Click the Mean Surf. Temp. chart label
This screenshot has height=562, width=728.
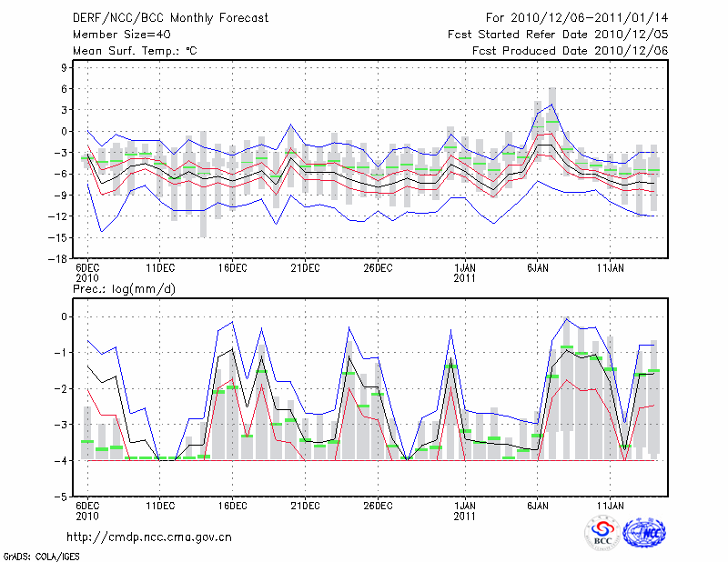tap(134, 51)
